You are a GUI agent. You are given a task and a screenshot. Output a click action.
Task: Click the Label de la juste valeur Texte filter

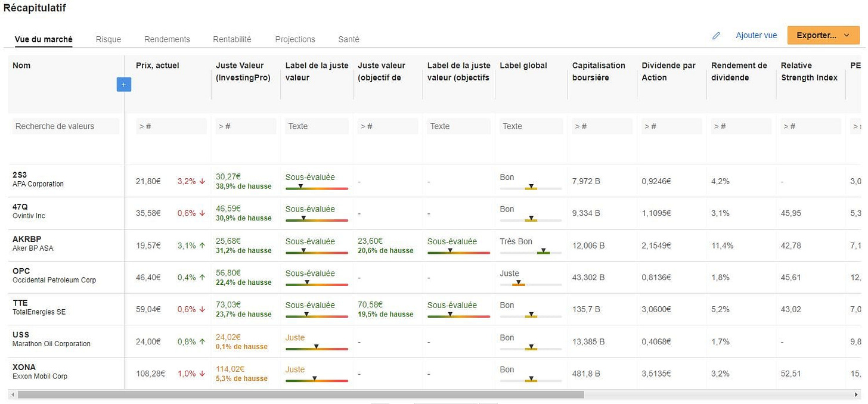[x=317, y=126]
